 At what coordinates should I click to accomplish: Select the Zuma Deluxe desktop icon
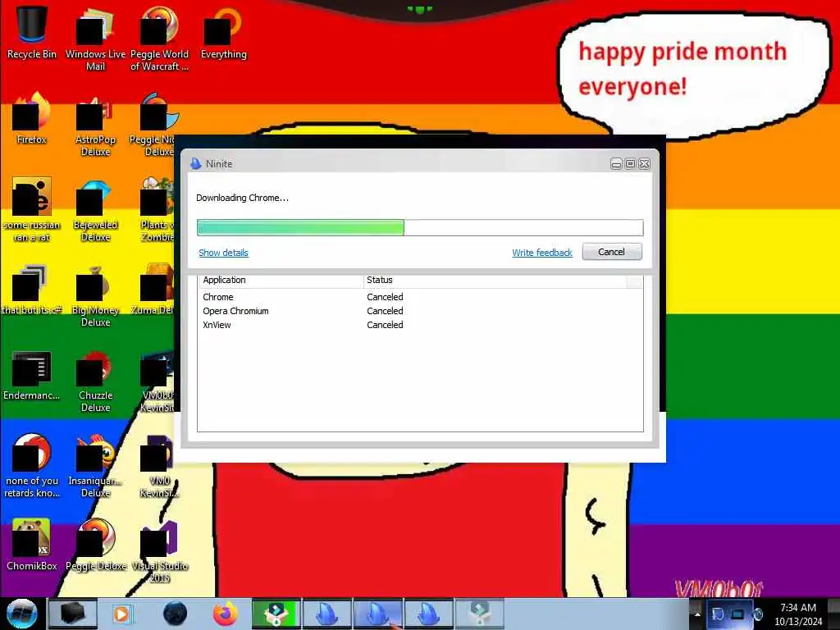[153, 290]
